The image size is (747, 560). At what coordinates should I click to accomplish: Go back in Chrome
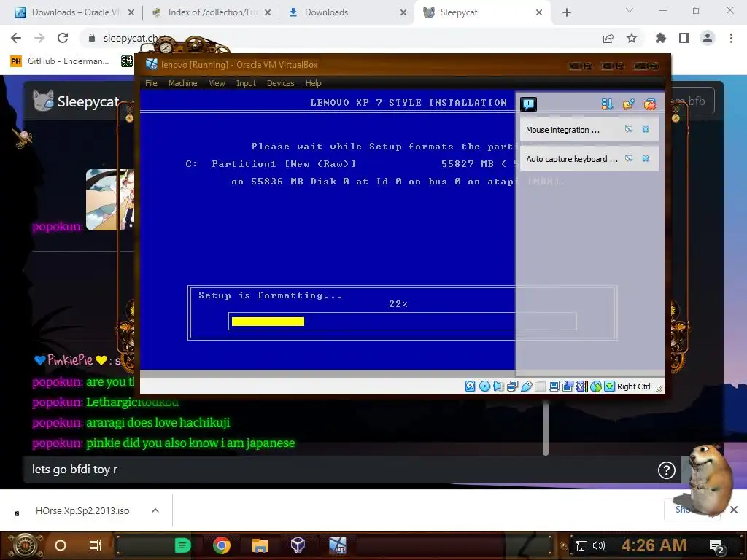(x=16, y=38)
